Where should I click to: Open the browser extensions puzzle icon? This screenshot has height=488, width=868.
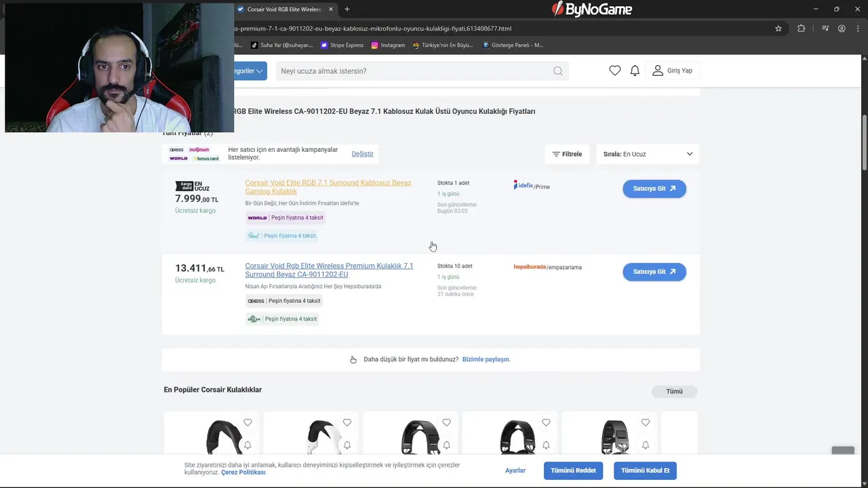[802, 28]
